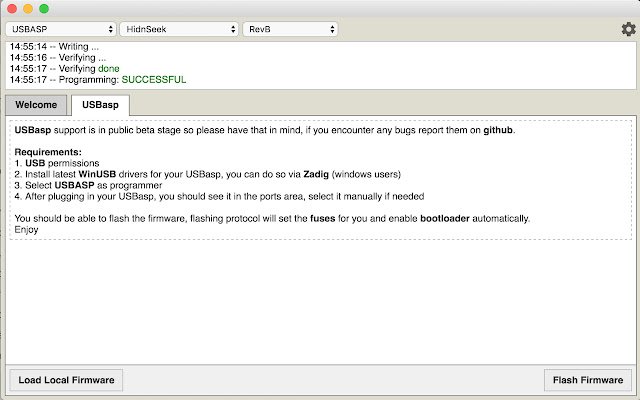
Task: Open the HidnSeek board dropdown
Action: coord(179,29)
